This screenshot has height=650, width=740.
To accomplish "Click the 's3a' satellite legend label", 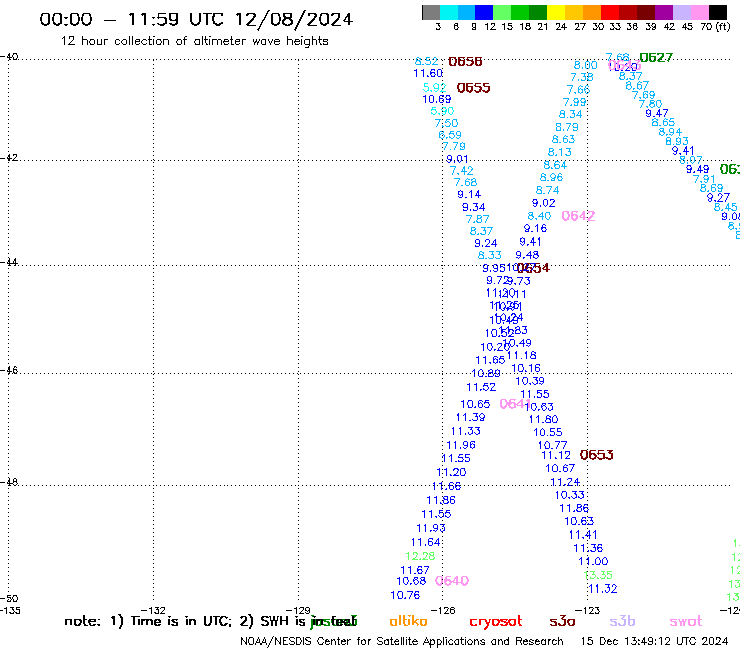I will [562, 621].
